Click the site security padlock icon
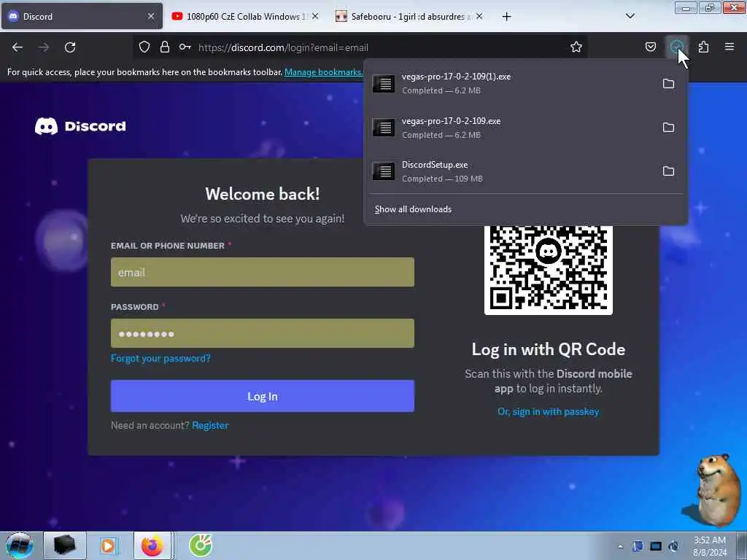This screenshot has width=747, height=560. coord(165,47)
